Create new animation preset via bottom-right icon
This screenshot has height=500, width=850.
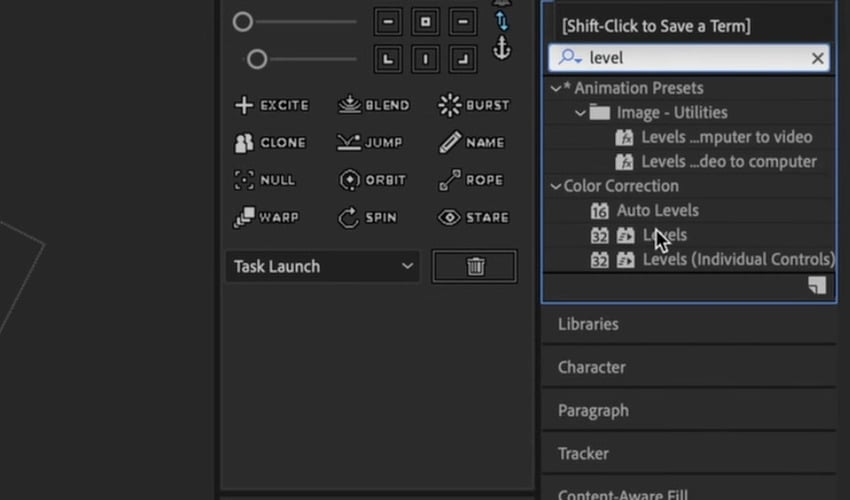pos(817,285)
